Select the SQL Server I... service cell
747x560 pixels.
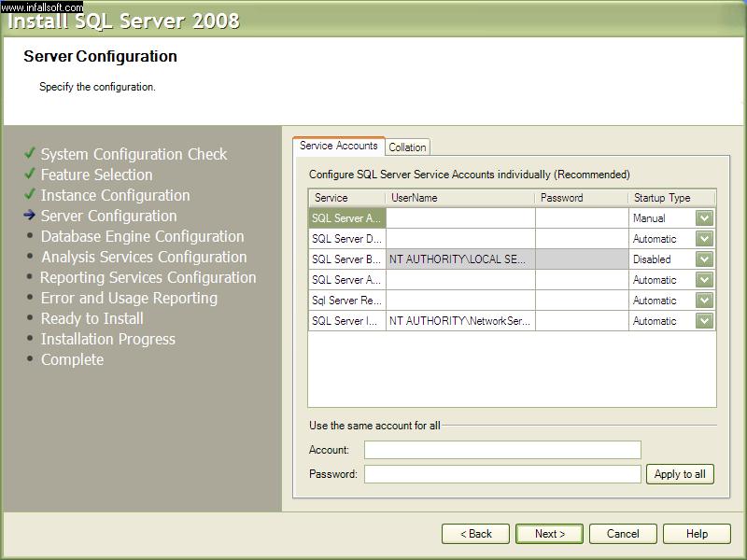346,321
